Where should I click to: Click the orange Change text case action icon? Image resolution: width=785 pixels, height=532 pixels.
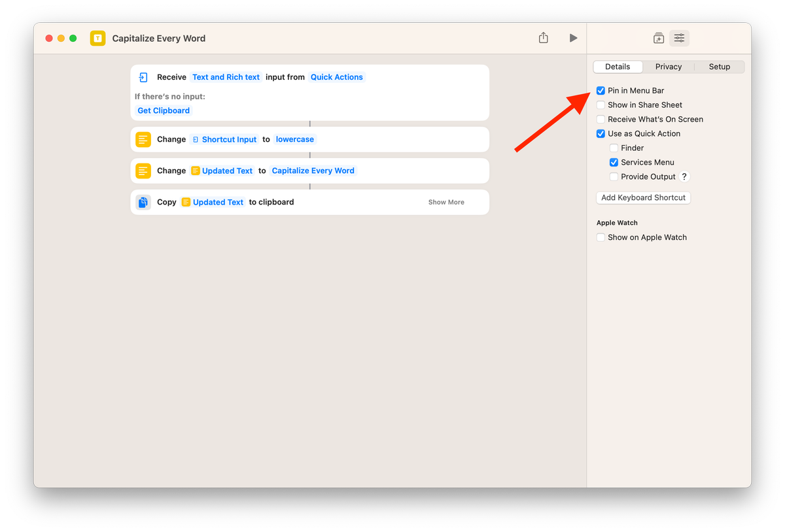pos(143,139)
